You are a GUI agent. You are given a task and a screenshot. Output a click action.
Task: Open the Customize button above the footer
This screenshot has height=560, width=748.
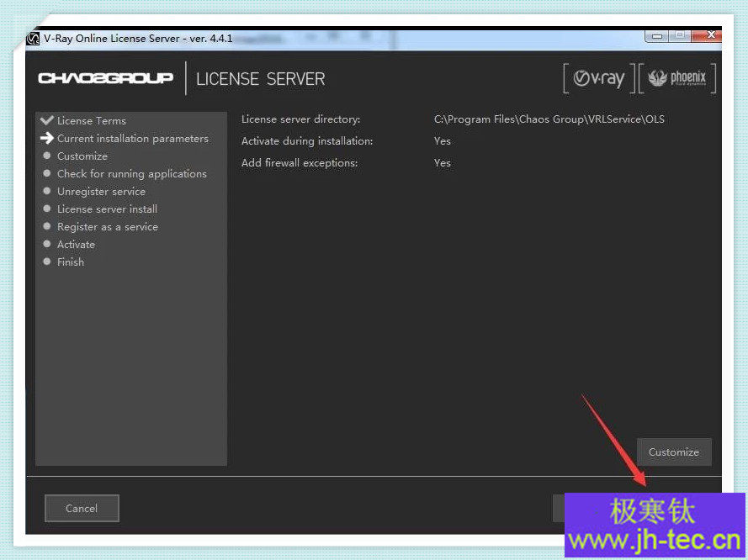[x=674, y=452]
